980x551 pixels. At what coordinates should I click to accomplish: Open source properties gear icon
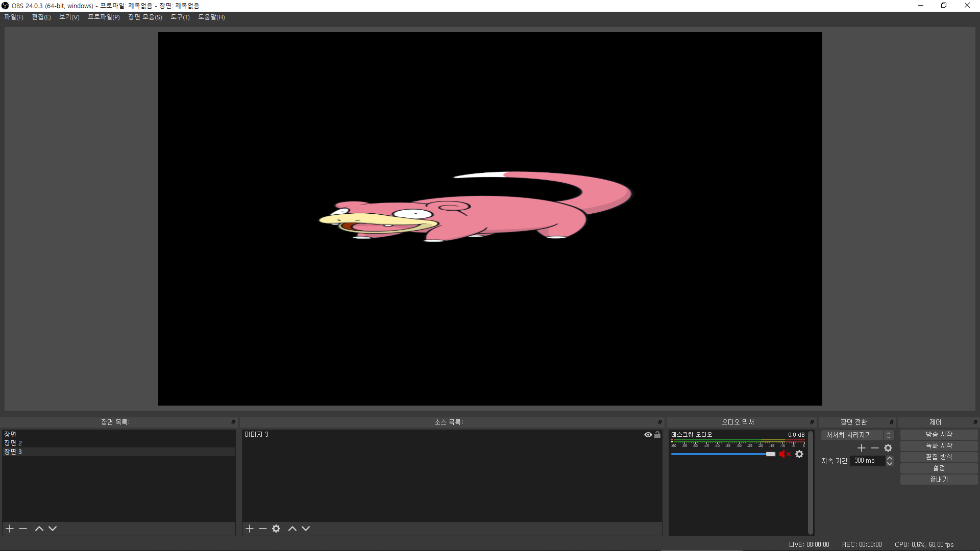276,529
